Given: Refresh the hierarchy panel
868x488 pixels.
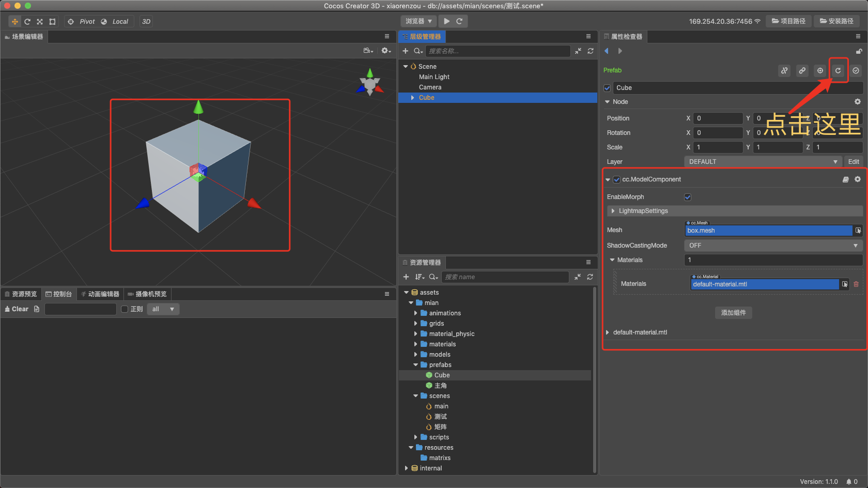Looking at the screenshot, I should (591, 51).
